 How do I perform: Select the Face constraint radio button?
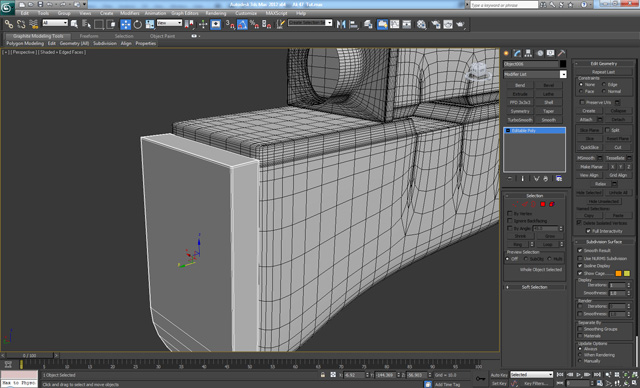click(581, 91)
